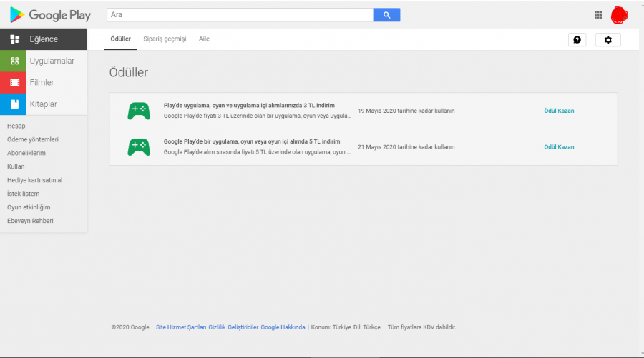The image size is (644, 358).
Task: Click Ödül Kazan for the 5 TL reward
Action: tap(559, 147)
